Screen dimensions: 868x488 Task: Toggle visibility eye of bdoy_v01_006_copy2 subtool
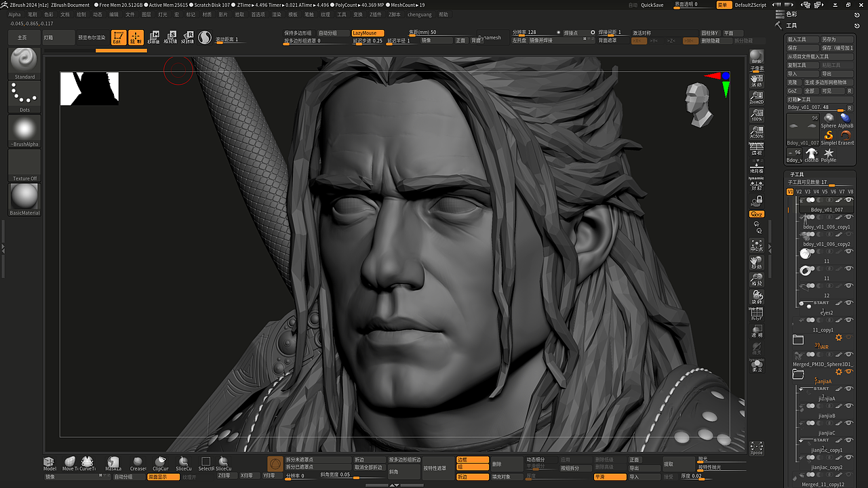coord(848,235)
